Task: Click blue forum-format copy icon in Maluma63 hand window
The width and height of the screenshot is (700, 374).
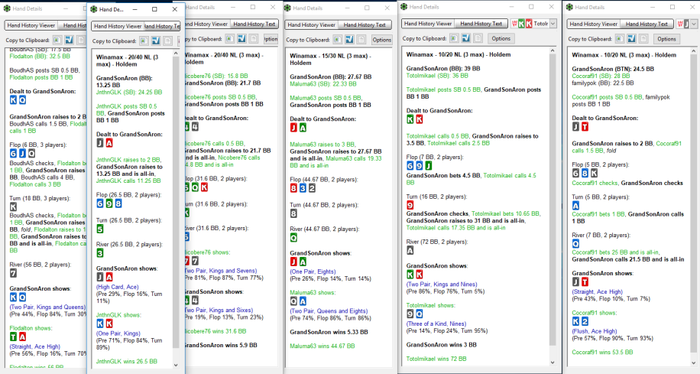Action: 350,40
